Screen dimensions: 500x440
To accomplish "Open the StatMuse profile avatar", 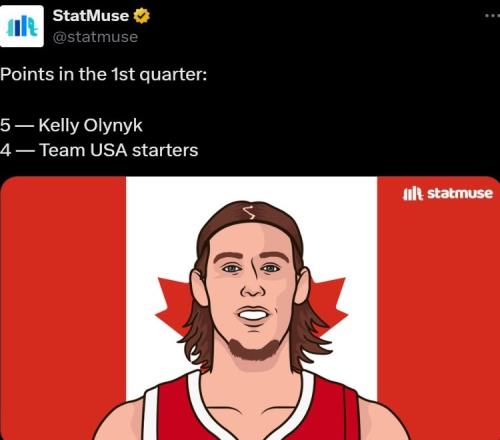I will pos(22,26).
